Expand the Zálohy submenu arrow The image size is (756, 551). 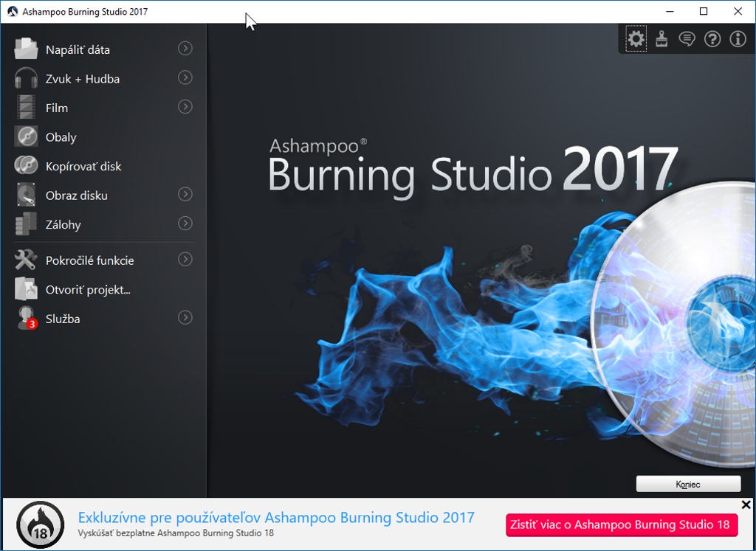coord(185,223)
